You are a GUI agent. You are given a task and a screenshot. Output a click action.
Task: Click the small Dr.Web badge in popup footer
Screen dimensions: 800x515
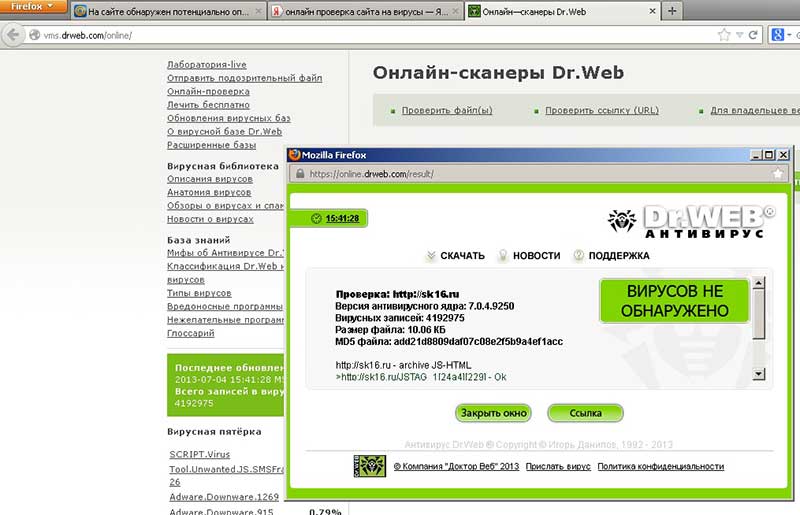click(369, 466)
